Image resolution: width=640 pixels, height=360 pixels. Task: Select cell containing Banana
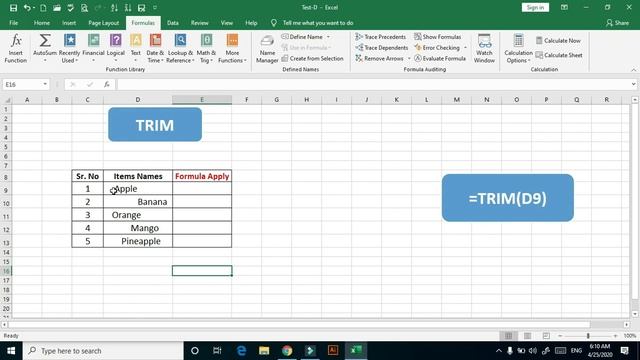click(x=138, y=202)
